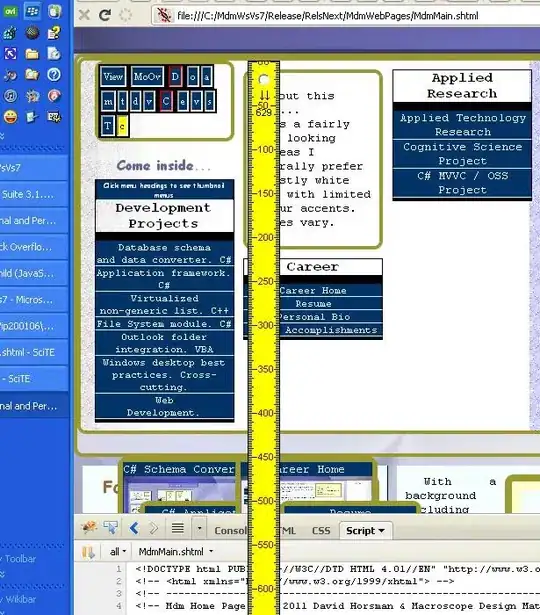Screen dimensions: 540x615
Task: Stop loading with the browser X icon
Action: 84,15
